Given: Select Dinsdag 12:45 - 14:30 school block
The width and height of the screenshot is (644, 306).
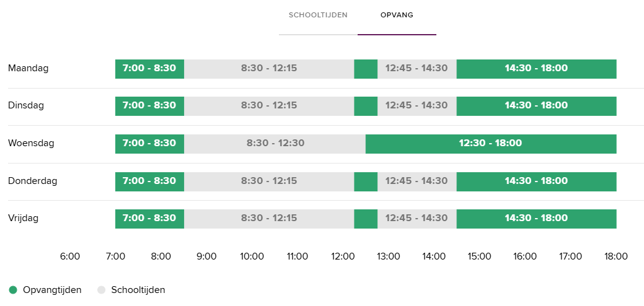Looking at the screenshot, I should coord(417,106).
